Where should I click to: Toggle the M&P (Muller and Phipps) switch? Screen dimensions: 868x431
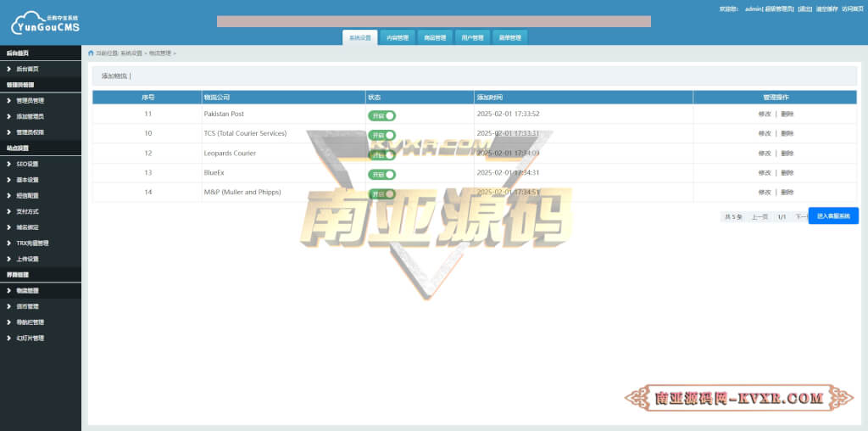pos(382,194)
